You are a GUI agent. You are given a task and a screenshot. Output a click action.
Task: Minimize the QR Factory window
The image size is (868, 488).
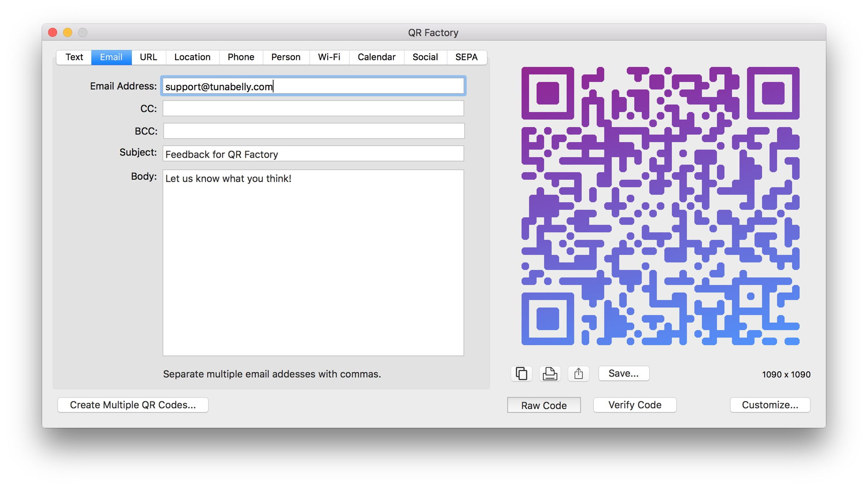coord(68,33)
